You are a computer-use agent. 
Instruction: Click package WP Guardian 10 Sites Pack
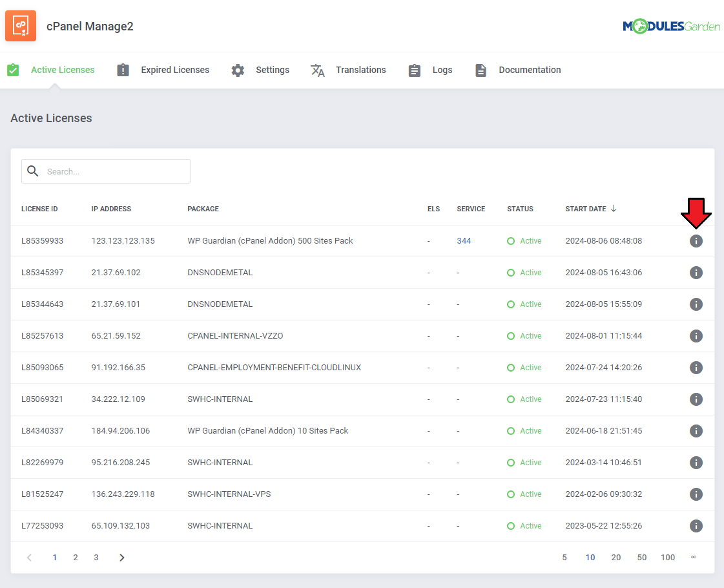(268, 430)
